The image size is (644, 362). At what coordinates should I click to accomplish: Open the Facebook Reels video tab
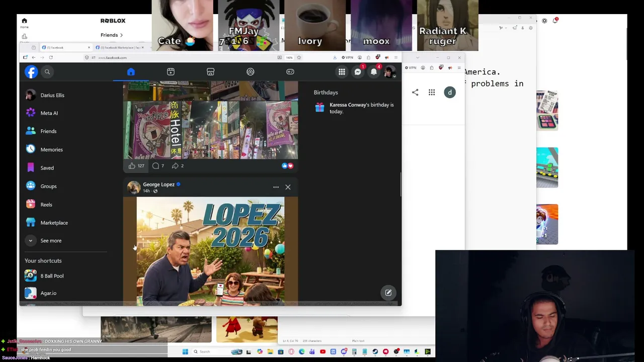[171, 72]
